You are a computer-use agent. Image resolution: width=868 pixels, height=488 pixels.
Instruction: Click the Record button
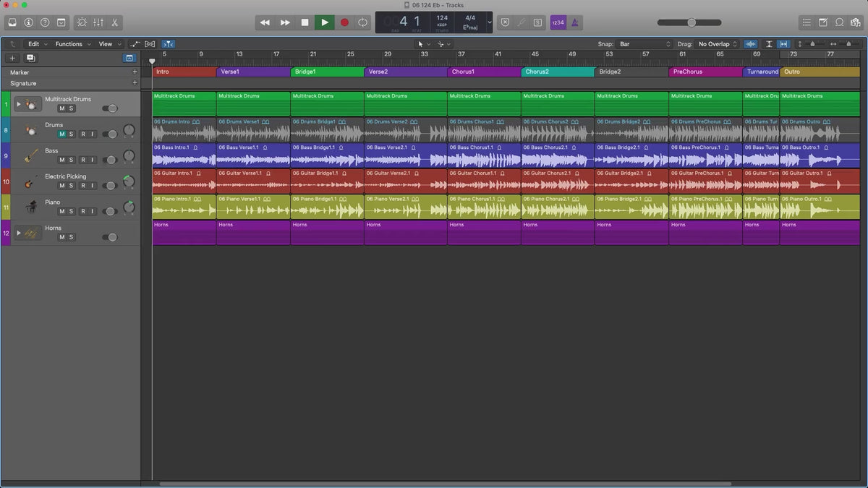click(x=344, y=22)
